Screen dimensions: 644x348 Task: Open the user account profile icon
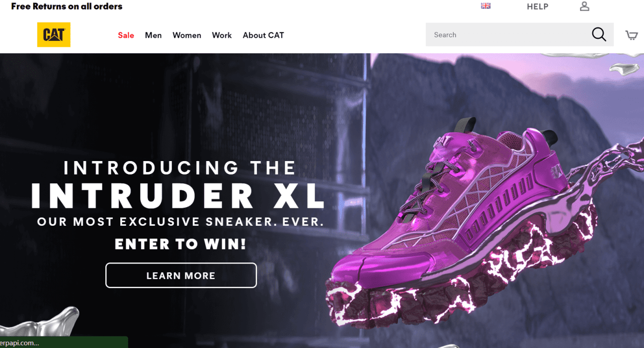click(584, 6)
